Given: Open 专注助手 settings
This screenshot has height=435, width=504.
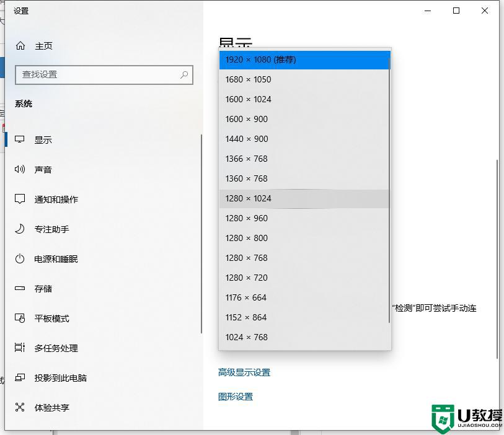Looking at the screenshot, I should pyautogui.click(x=51, y=229).
